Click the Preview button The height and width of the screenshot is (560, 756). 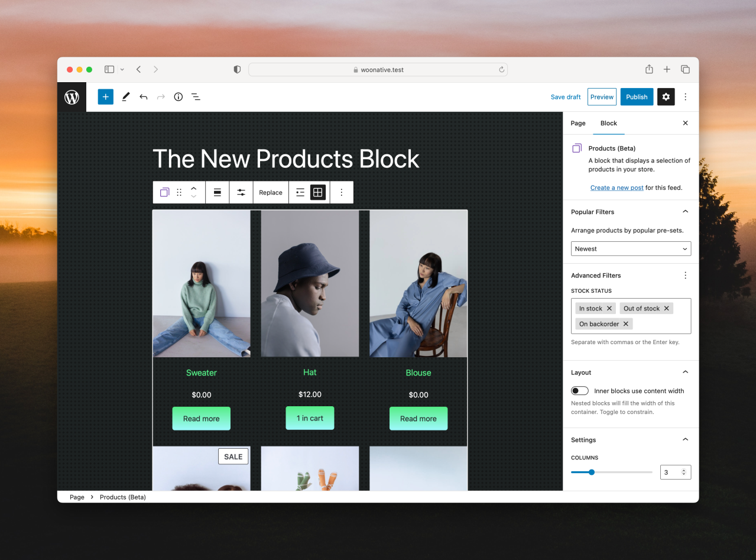click(x=602, y=97)
